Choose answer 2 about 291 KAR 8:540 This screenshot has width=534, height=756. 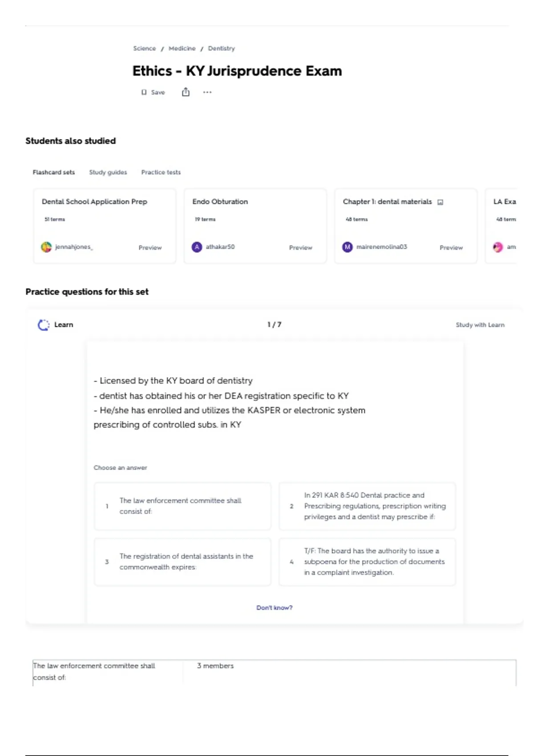click(x=367, y=506)
